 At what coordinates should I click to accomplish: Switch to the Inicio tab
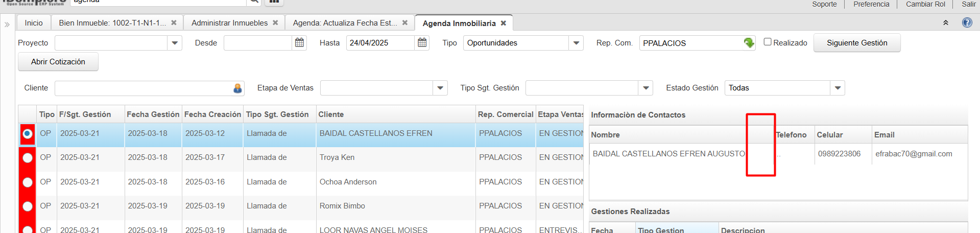click(x=34, y=23)
